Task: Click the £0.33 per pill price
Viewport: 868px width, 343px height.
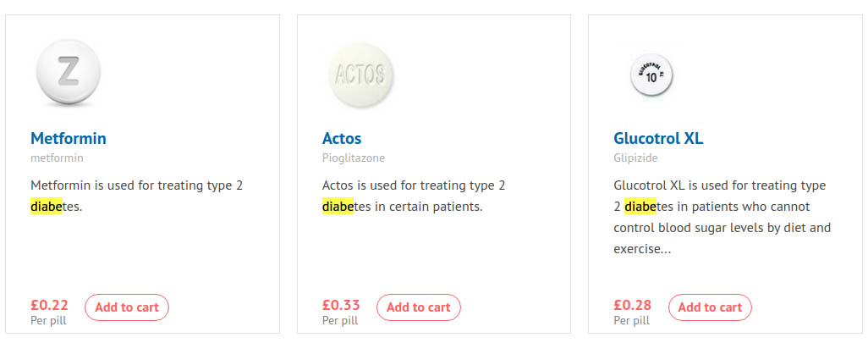Action: tap(341, 305)
